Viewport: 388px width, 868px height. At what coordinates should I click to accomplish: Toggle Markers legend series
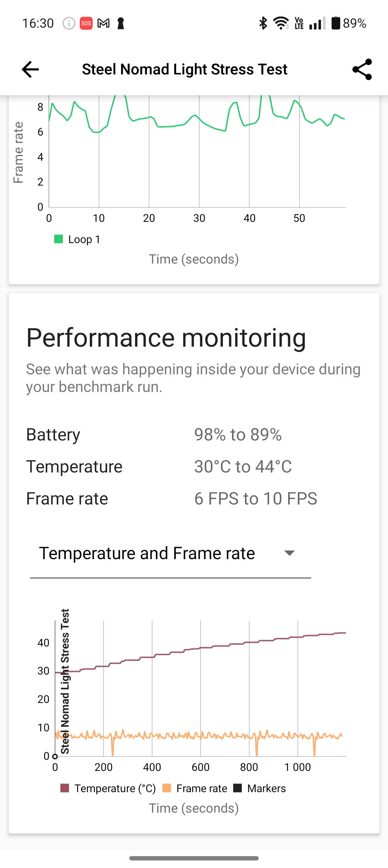pyautogui.click(x=260, y=788)
